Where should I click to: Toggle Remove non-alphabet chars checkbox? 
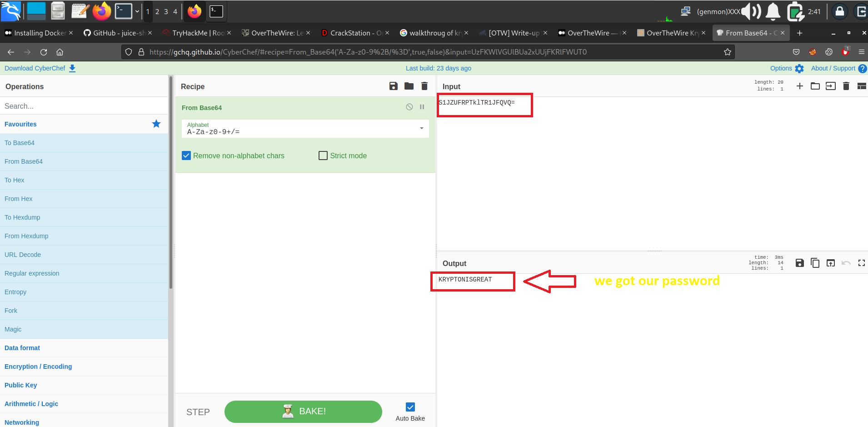(186, 156)
